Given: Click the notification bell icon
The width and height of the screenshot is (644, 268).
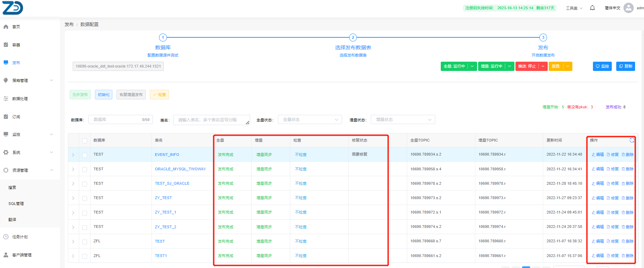Looking at the screenshot, I should point(592,8).
